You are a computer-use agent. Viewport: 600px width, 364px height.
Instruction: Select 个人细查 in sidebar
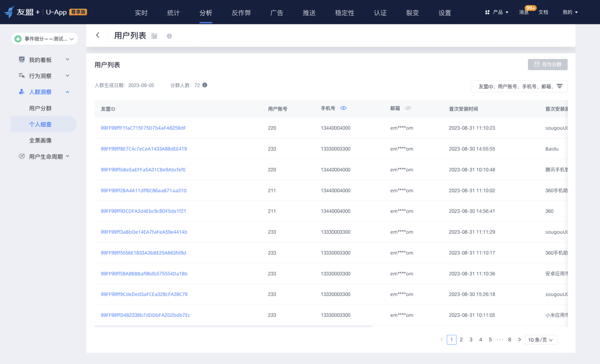pos(40,124)
